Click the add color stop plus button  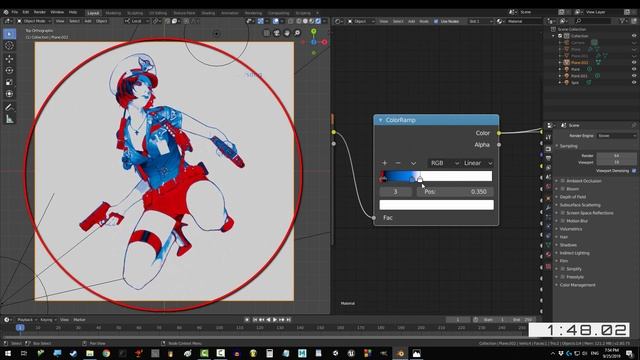(x=384, y=163)
